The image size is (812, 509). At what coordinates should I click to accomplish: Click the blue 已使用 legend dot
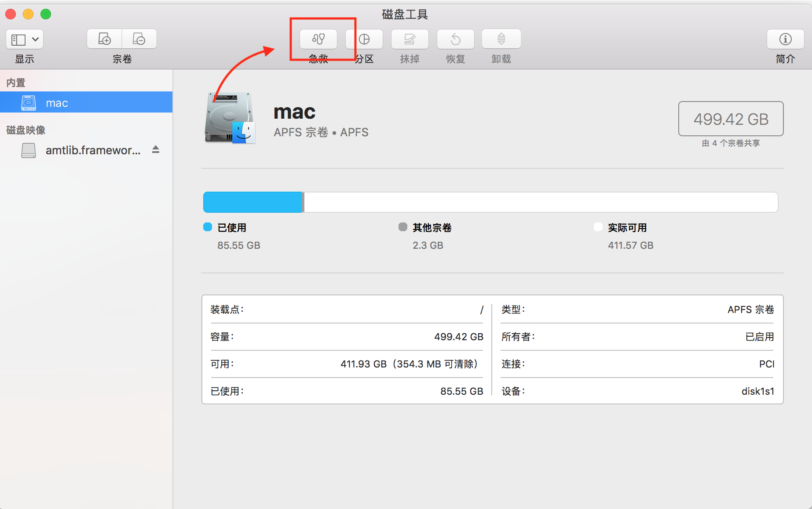click(208, 227)
